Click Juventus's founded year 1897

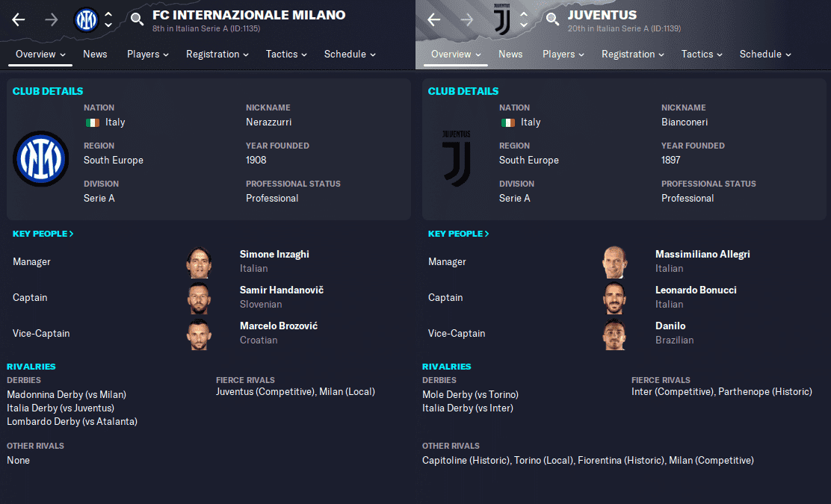(670, 161)
